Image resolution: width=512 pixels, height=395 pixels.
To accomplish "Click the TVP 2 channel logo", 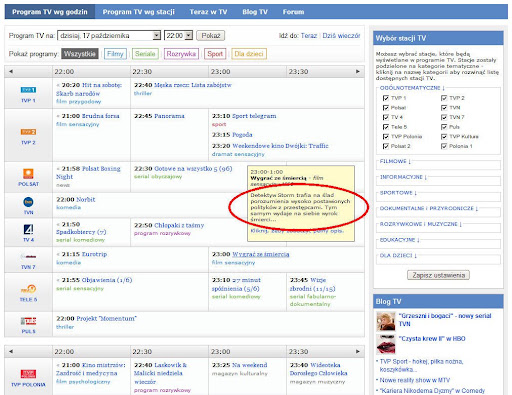I will [28, 132].
